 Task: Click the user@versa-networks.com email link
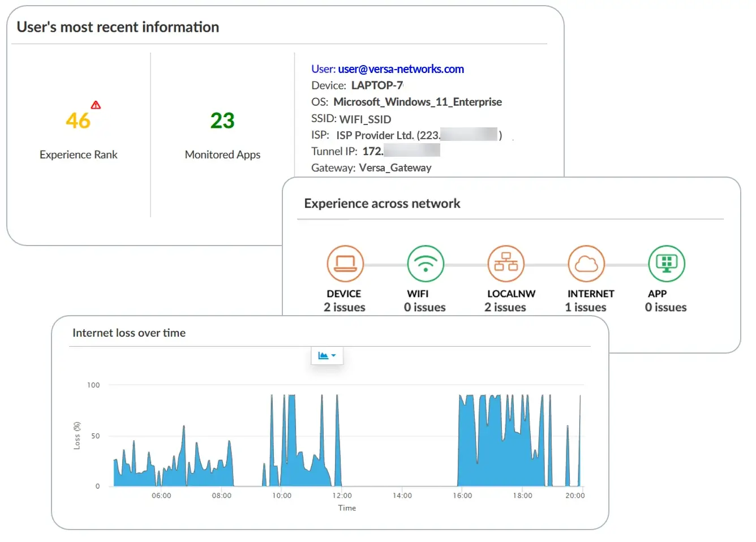click(401, 69)
